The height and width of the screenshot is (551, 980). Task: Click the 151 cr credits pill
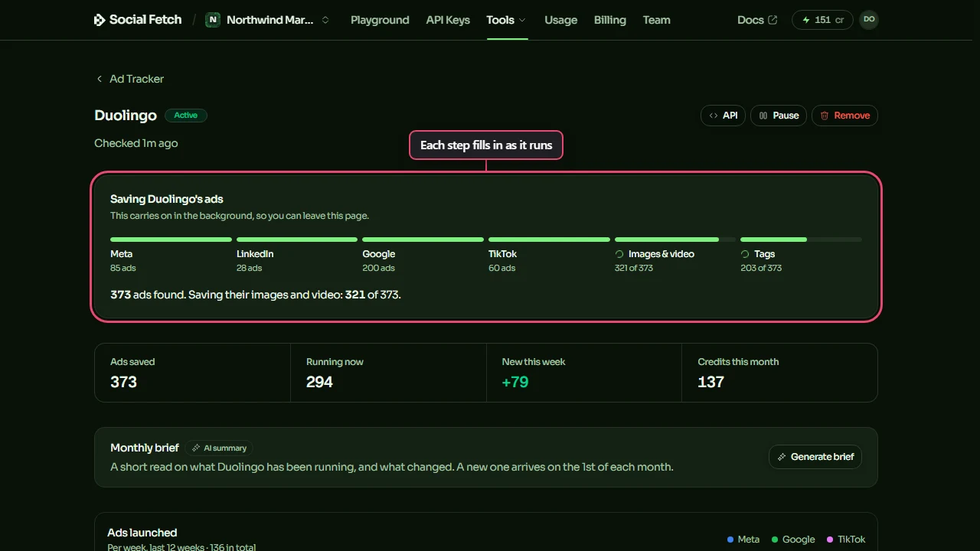[822, 20]
